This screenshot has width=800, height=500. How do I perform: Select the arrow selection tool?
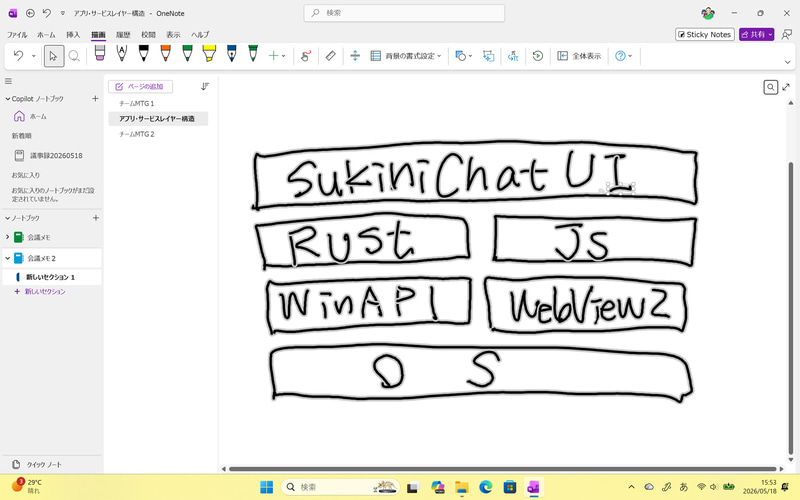point(54,56)
